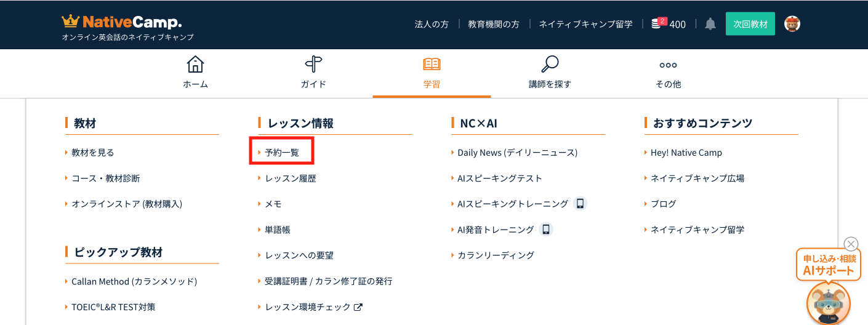Open Daily News (デイリーニュース)
The height and width of the screenshot is (325, 868).
[x=517, y=152]
